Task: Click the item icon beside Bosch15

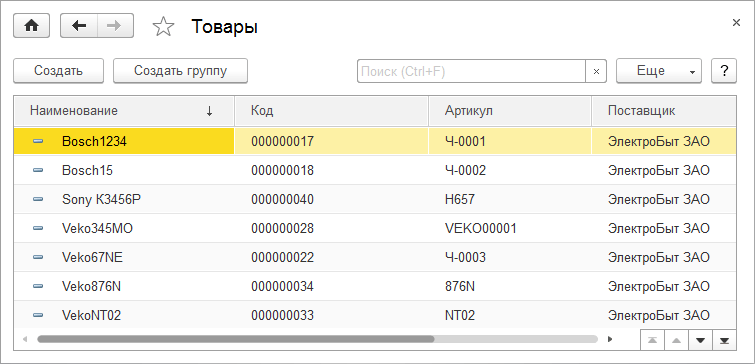Action: (x=38, y=170)
